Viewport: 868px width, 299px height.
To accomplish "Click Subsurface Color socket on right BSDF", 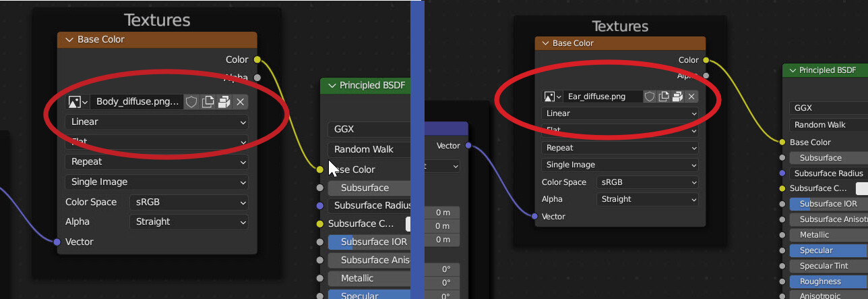I will [x=782, y=188].
